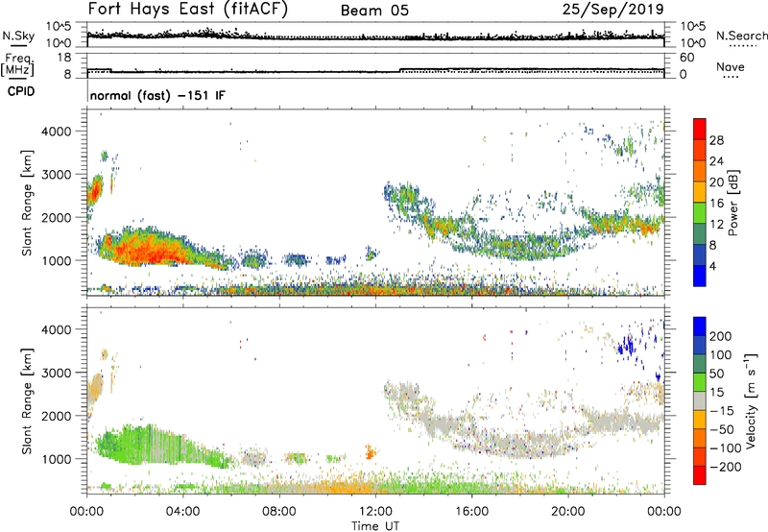The height and width of the screenshot is (532, 768).
Task: Click the strong red scatter patch near 02:00 in power panel
Action: (147, 250)
